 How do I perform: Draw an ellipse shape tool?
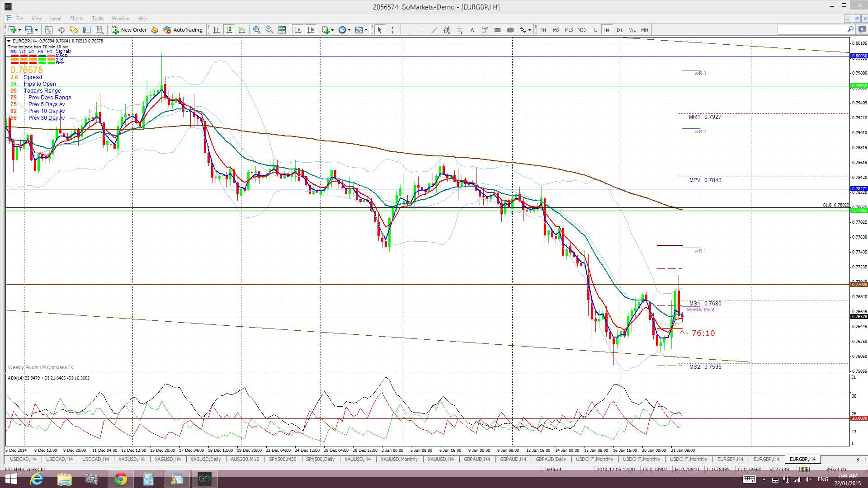[x=510, y=30]
